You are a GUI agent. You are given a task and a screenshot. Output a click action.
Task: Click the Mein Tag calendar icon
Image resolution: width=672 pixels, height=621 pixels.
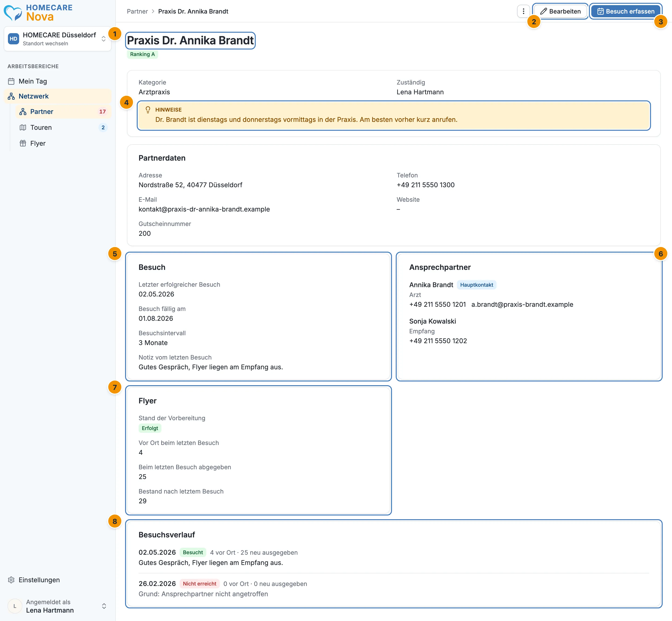click(x=11, y=81)
